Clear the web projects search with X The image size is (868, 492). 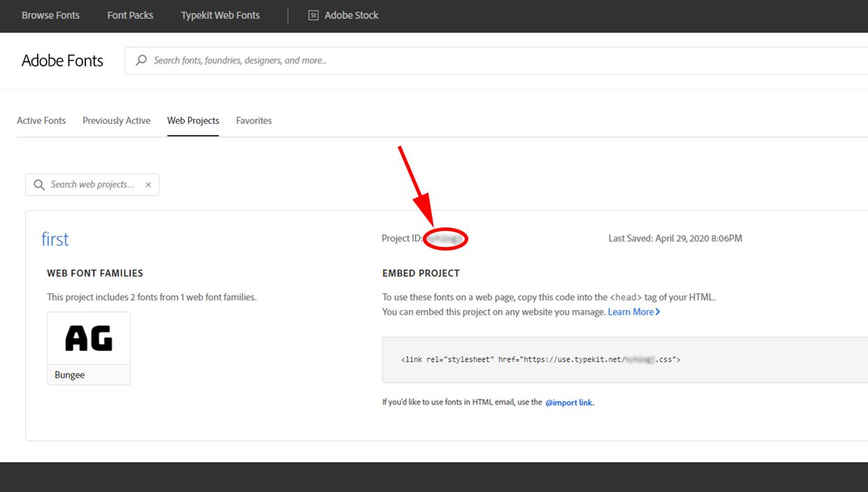tap(148, 185)
